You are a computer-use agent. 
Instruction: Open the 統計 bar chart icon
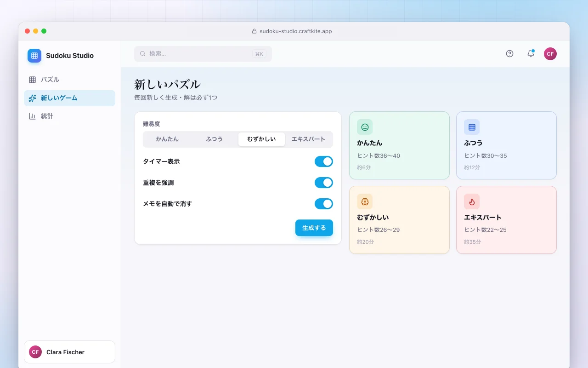32,116
